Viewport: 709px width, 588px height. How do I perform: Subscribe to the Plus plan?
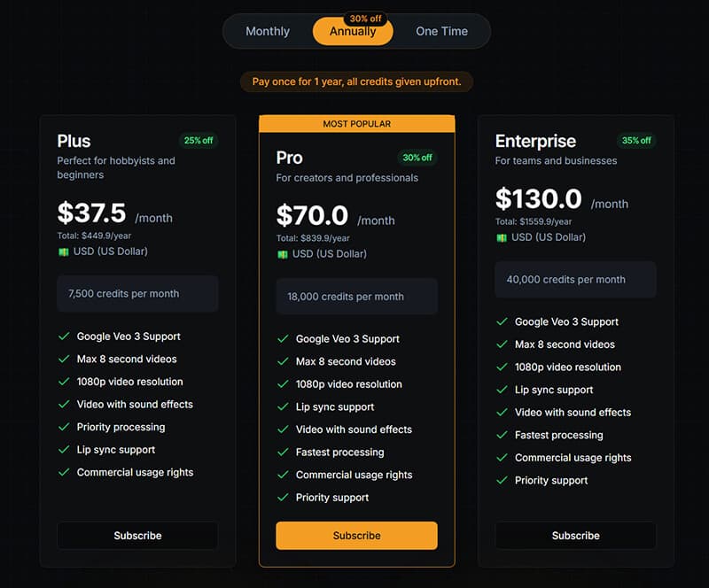(137, 536)
